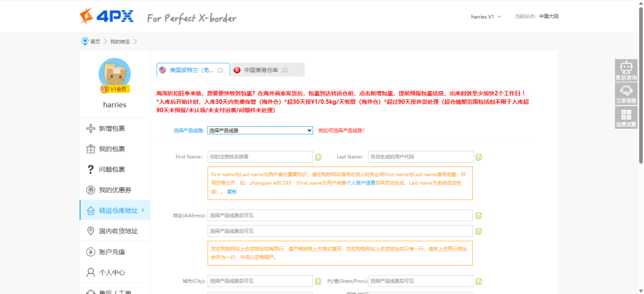Expand the 选择产品线路 dropdown
Screen dimensions: 644x294
point(260,130)
